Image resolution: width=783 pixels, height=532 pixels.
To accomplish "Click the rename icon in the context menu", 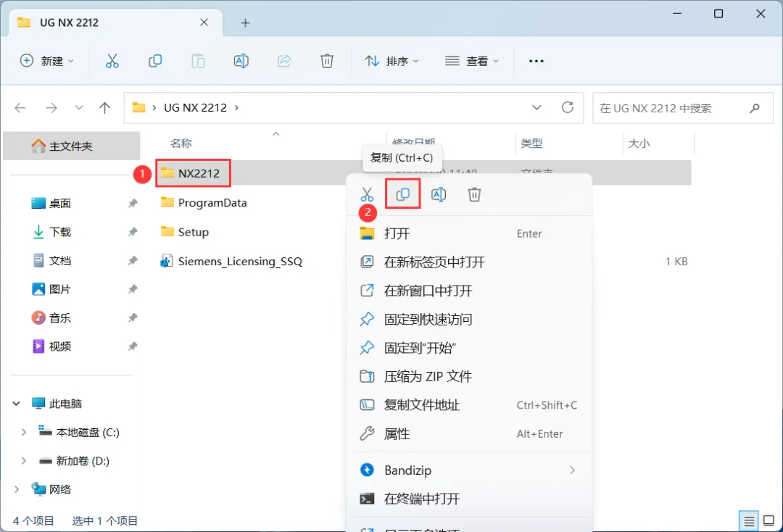I will pos(439,194).
